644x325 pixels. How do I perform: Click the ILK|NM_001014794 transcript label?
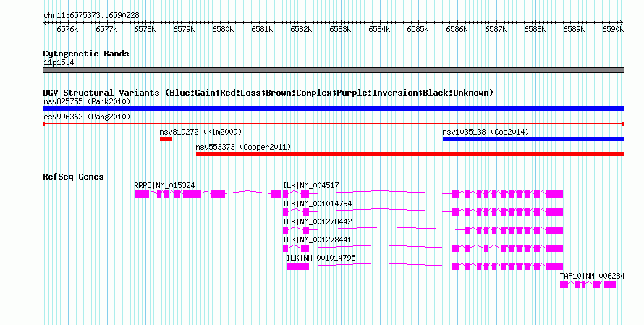tap(317, 204)
